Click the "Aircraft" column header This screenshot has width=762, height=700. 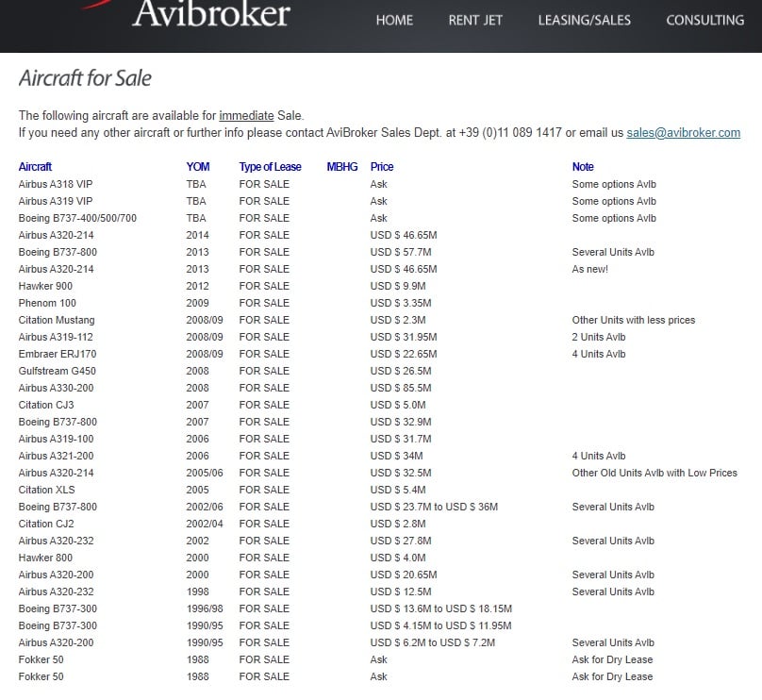tap(35, 167)
